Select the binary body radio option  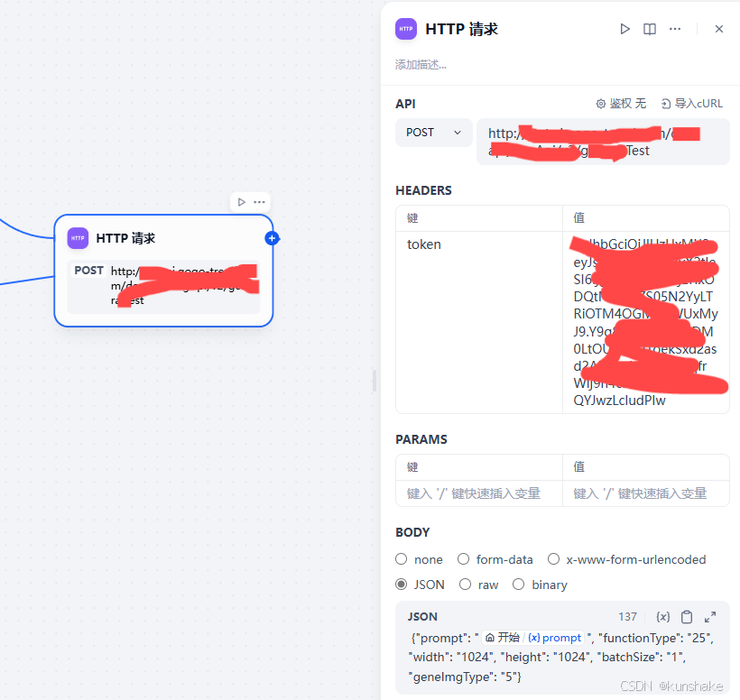click(x=540, y=585)
